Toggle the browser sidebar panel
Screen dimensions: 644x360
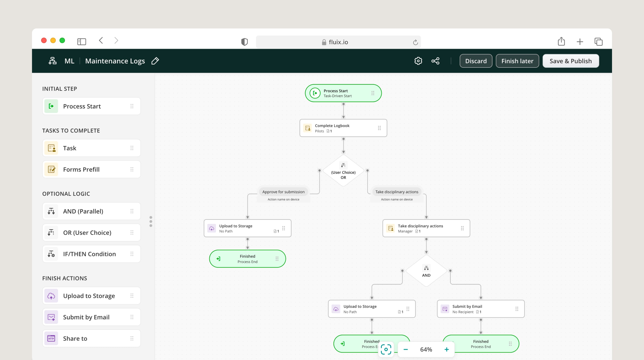tap(81, 42)
